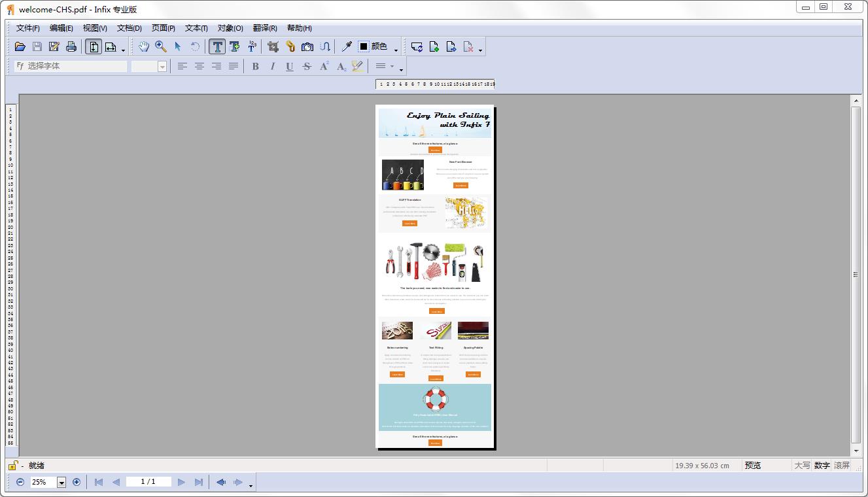868x497 pixels.
Task: Print the document using the printer icon
Action: point(71,46)
